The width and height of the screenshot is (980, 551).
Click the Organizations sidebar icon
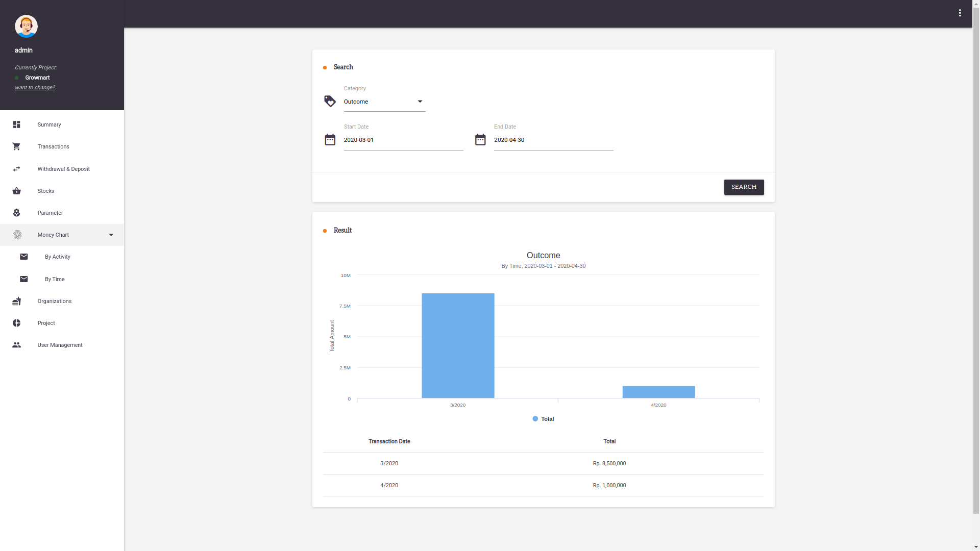click(16, 301)
